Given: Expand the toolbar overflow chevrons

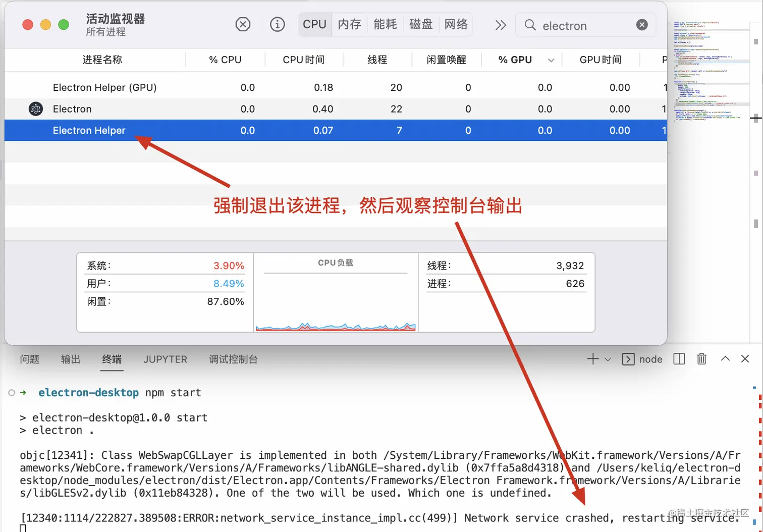Looking at the screenshot, I should 500,25.
